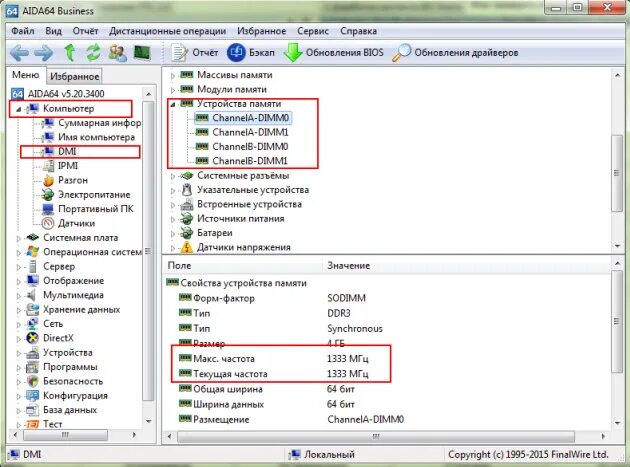Click the Бэкап backup button

(251, 53)
